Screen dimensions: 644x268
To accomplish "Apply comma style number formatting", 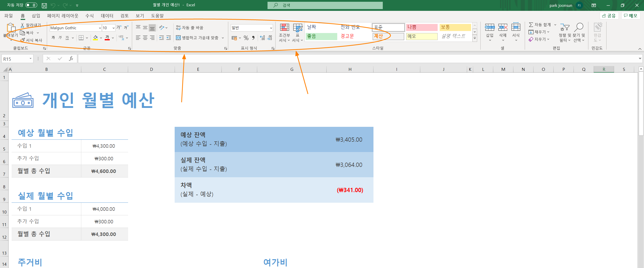I will (253, 38).
